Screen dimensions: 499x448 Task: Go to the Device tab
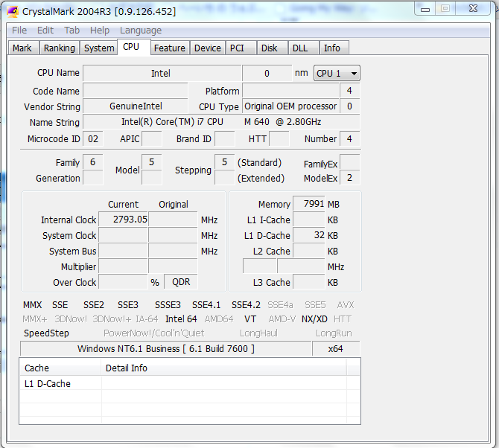click(207, 48)
